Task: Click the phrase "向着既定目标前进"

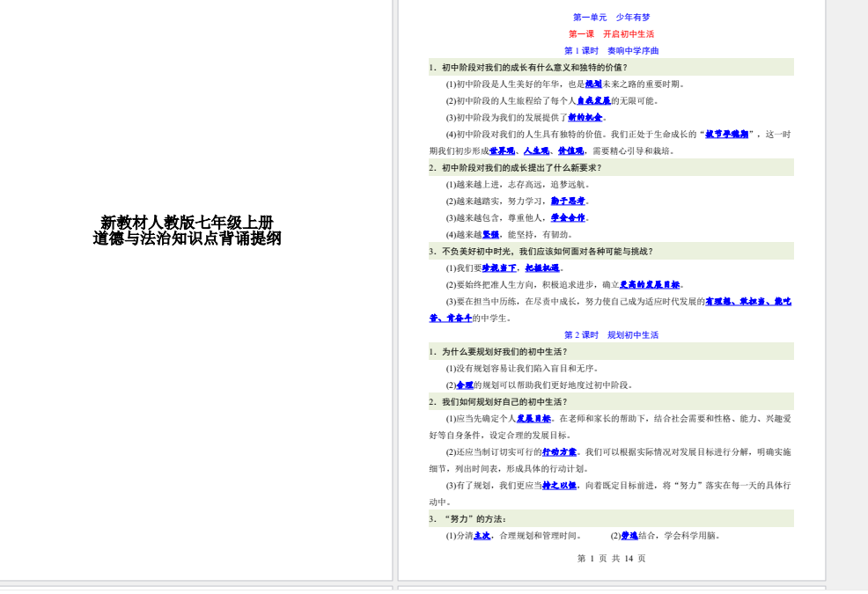Action: click(x=620, y=486)
